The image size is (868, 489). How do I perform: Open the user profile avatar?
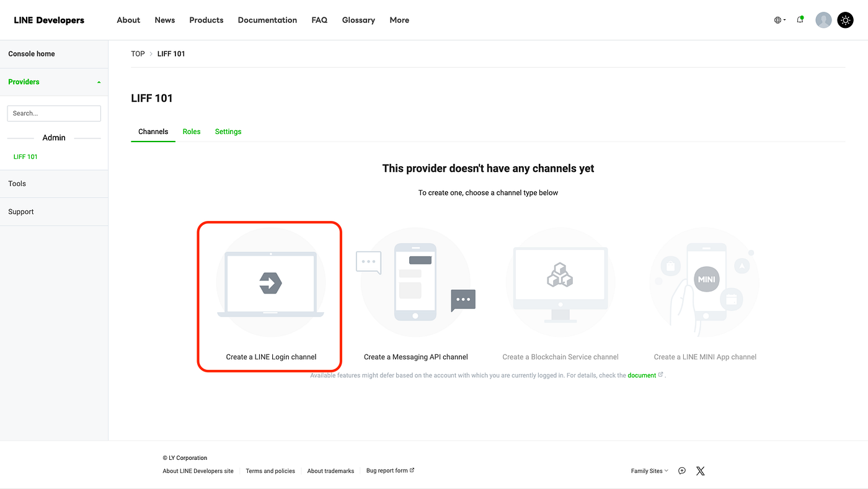(x=823, y=20)
